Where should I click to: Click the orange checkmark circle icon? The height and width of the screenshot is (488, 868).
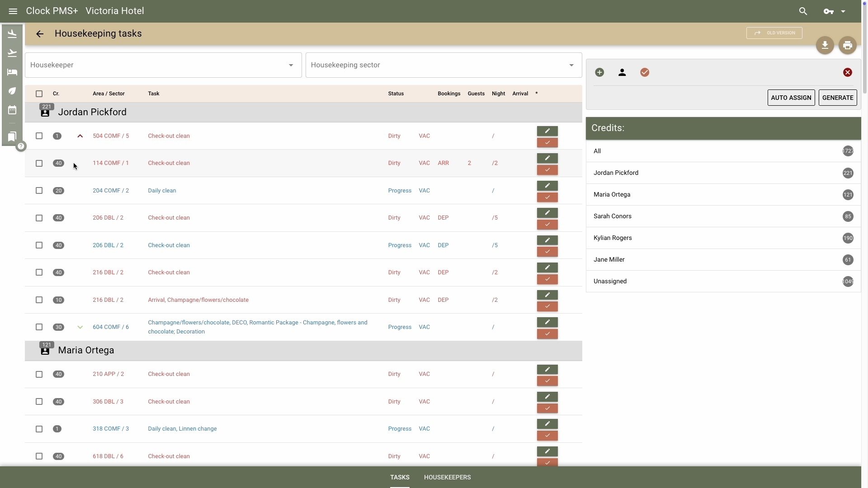click(645, 72)
